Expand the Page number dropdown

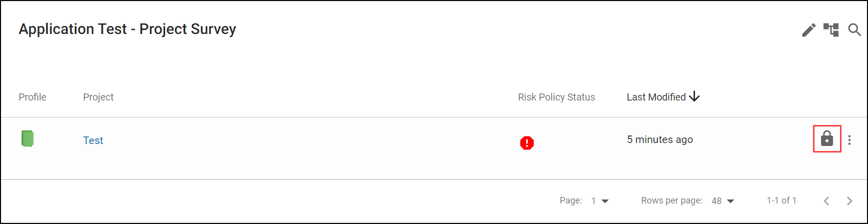click(x=600, y=201)
